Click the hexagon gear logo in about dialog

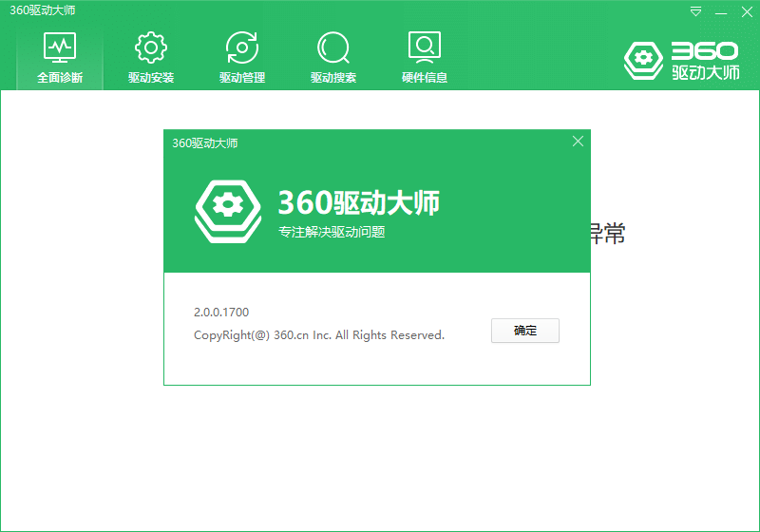coord(228,211)
